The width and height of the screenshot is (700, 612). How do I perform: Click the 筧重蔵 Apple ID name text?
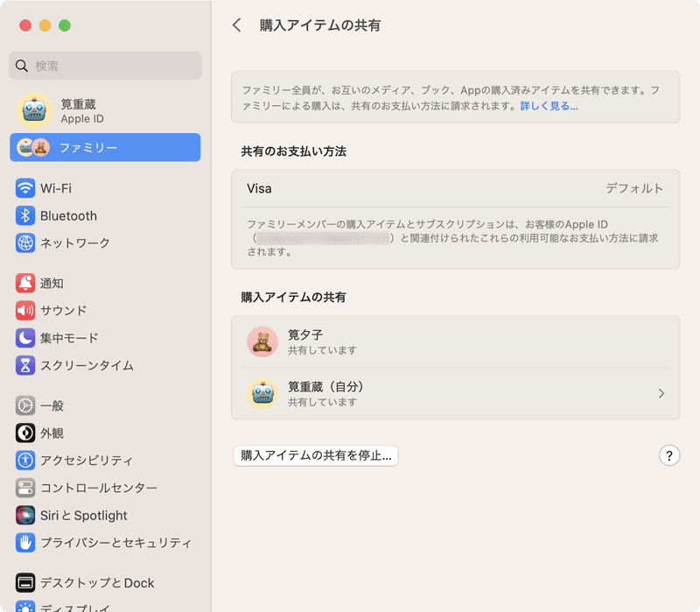point(78,104)
